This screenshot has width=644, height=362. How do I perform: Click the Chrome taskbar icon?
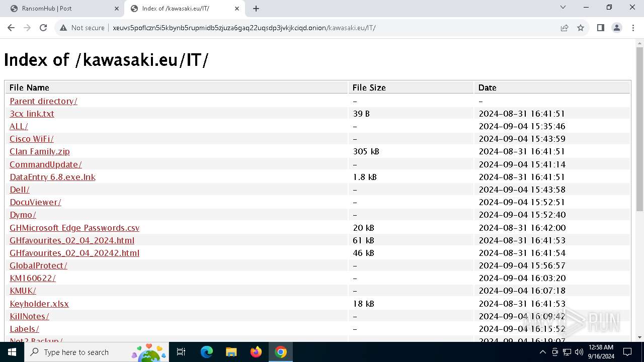click(281, 352)
